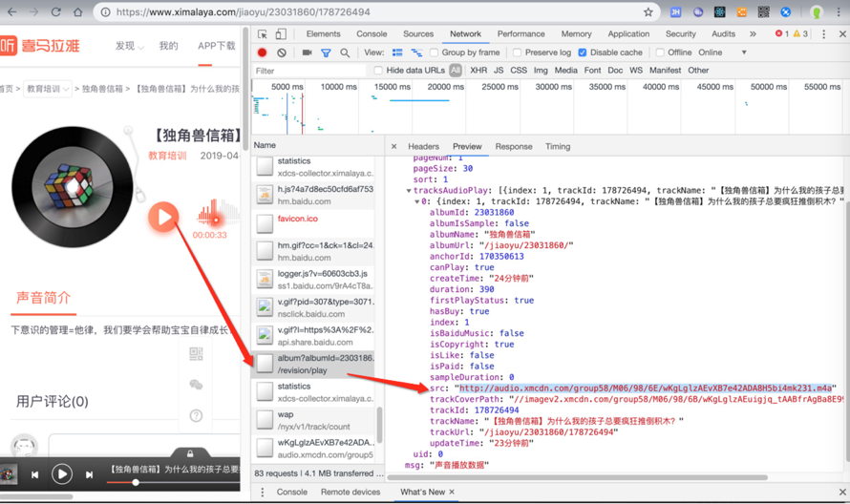
Task: Click the APP下载 link
Action: tap(217, 46)
